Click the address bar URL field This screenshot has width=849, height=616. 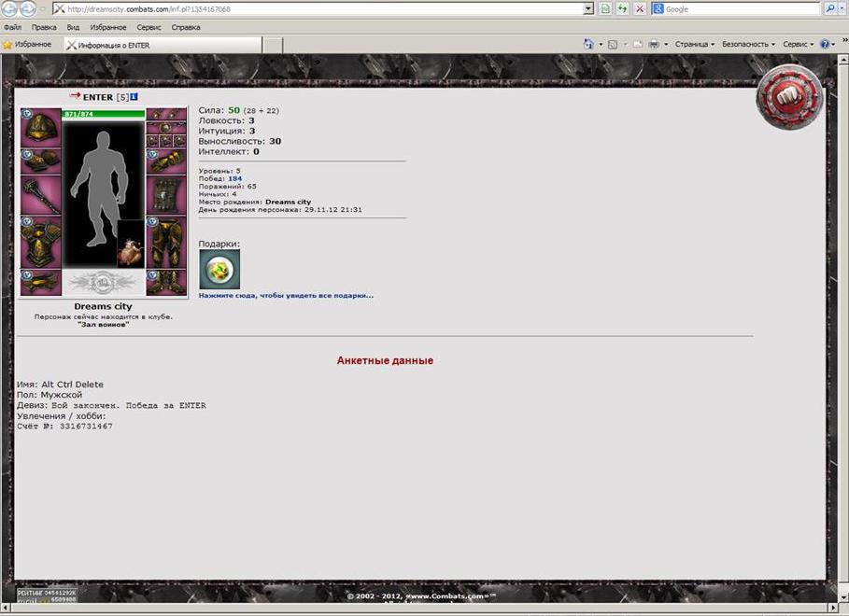[x=318, y=9]
